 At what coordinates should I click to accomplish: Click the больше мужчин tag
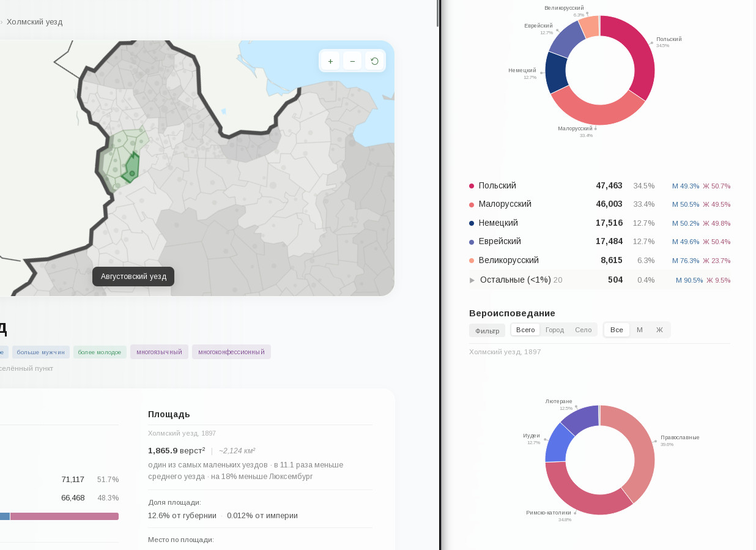40,352
